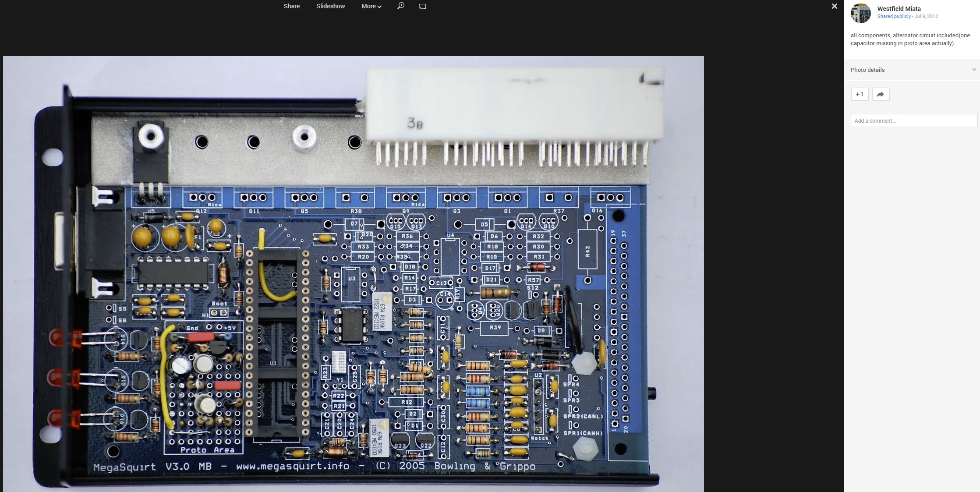Click the Jul 9, 2012 date
The image size is (980, 492).
[x=926, y=16]
